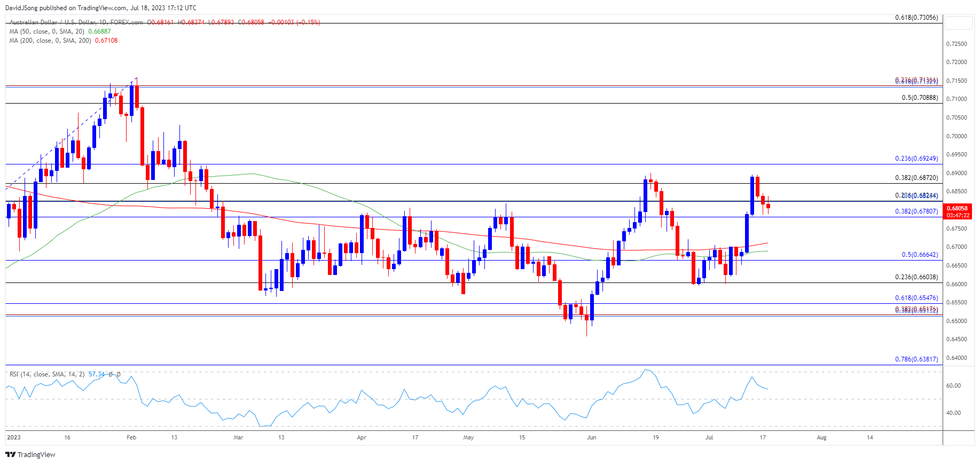Select the 0.5(0.66642) Fibonacci label
Image resolution: width=980 pixels, height=464 pixels.
point(920,255)
